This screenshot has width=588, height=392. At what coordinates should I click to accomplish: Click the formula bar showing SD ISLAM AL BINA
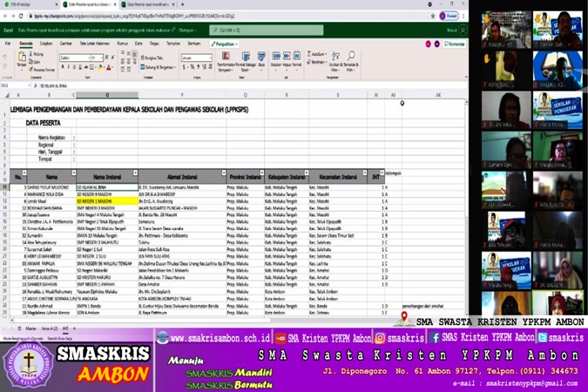coord(251,86)
